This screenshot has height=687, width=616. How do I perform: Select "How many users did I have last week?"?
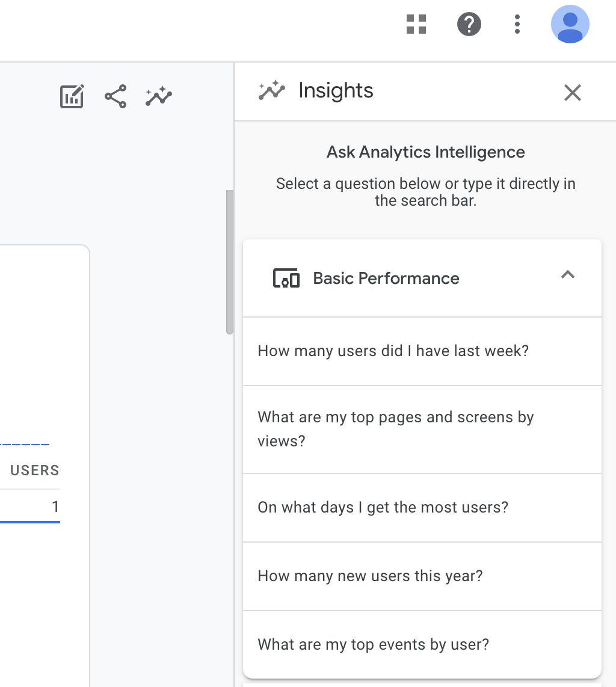(393, 351)
